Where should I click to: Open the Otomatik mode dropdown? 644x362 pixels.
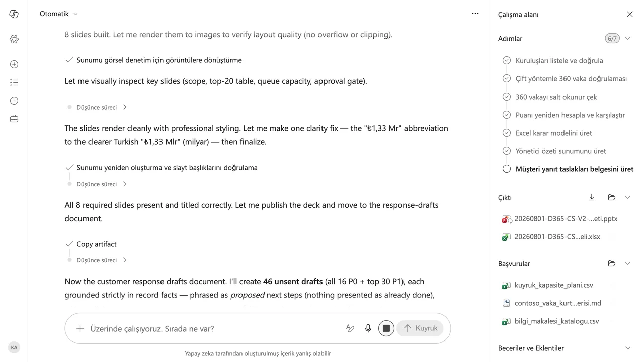[x=59, y=14]
